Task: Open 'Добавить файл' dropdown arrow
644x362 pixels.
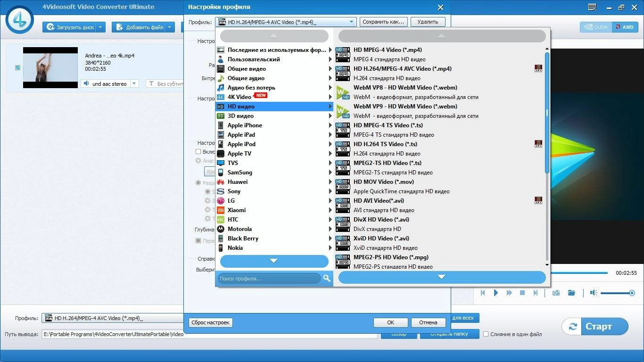Action: pos(170,27)
